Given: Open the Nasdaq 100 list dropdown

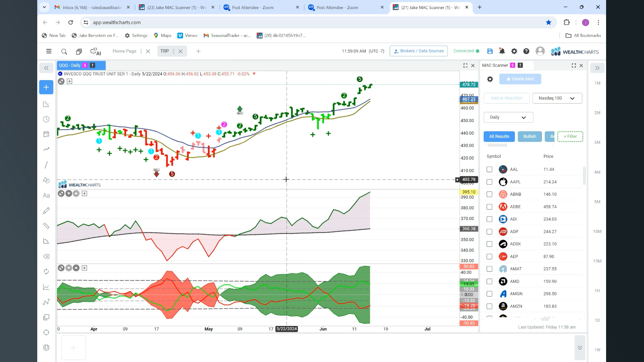Looking at the screenshot, I should (557, 98).
